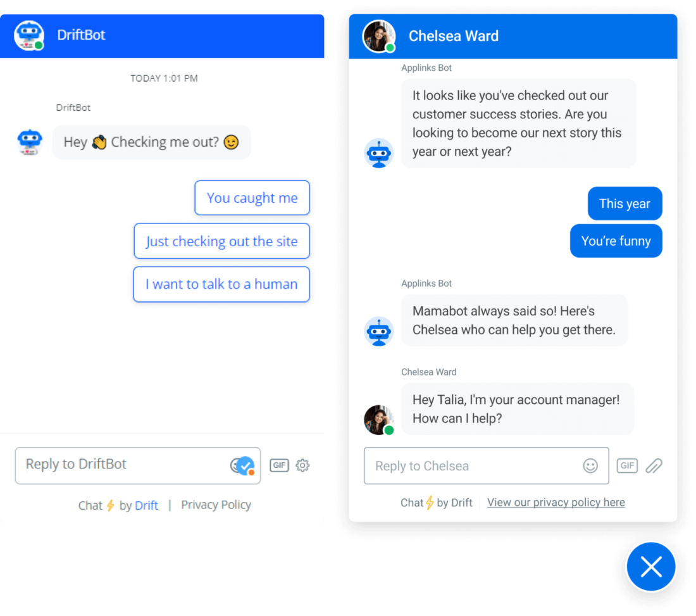Pick 'I want to talk to a human'
696x616 pixels.
coord(221,284)
